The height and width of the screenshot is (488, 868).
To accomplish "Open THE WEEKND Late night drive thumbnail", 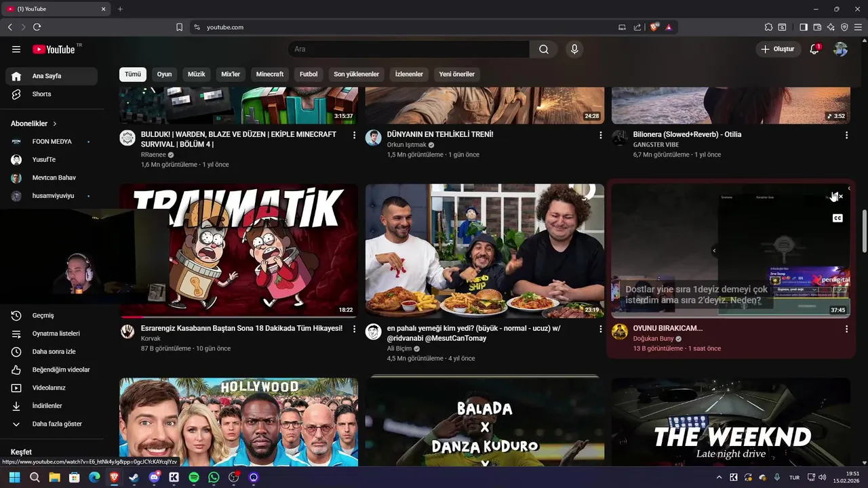I will tap(731, 422).
